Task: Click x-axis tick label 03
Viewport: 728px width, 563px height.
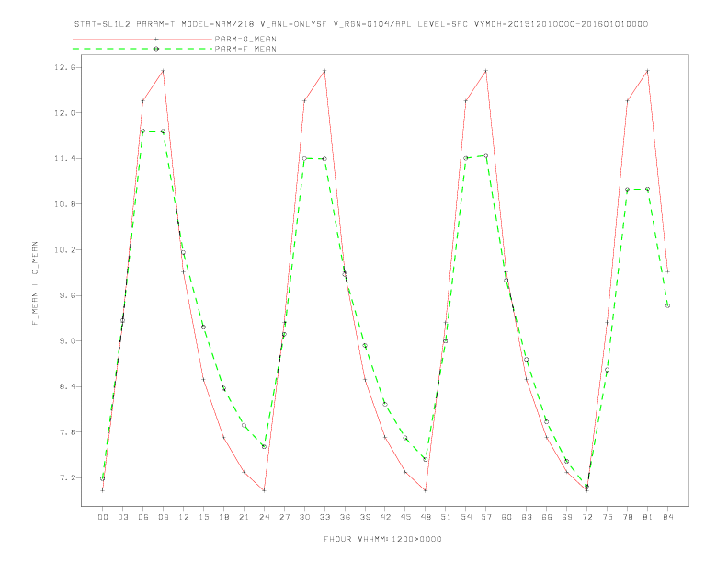Action: click(122, 517)
